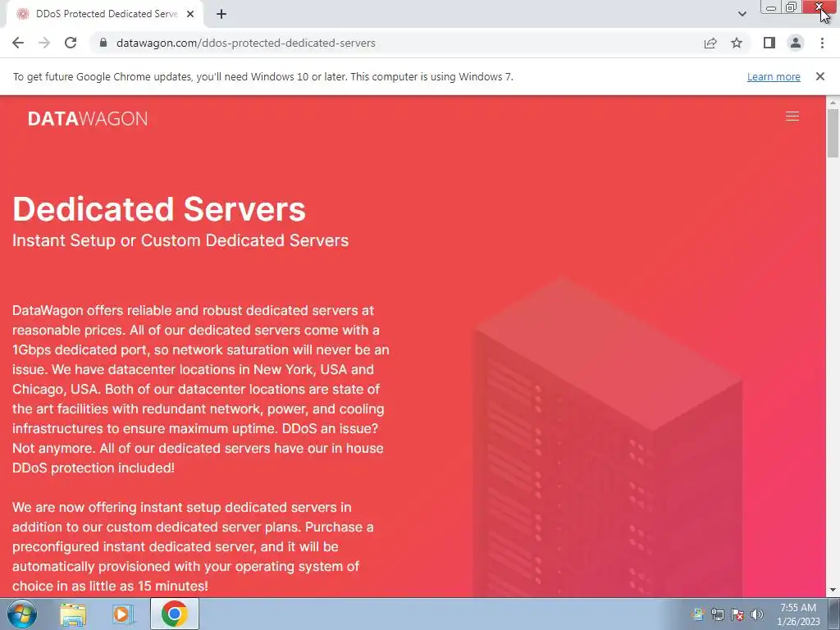The height and width of the screenshot is (630, 840).
Task: Open the DataWagon hamburger menu
Action: (x=792, y=116)
